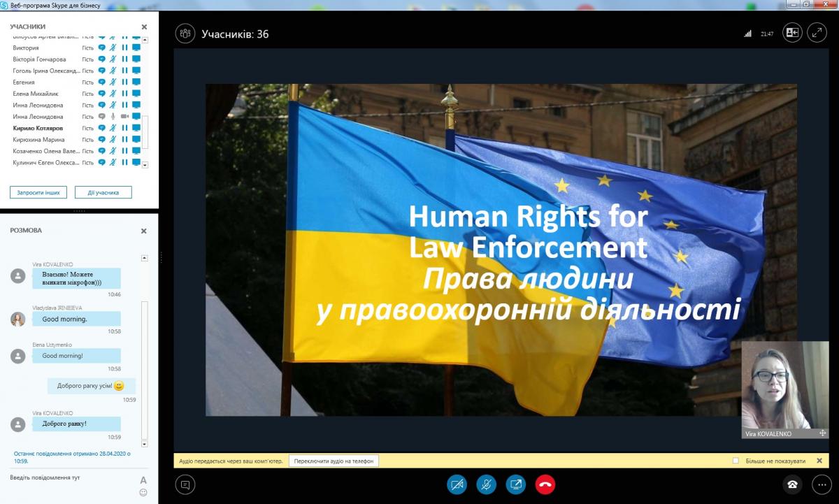Open the emoticon picker in message box
Image resolution: width=839 pixels, height=504 pixels.
(x=143, y=492)
